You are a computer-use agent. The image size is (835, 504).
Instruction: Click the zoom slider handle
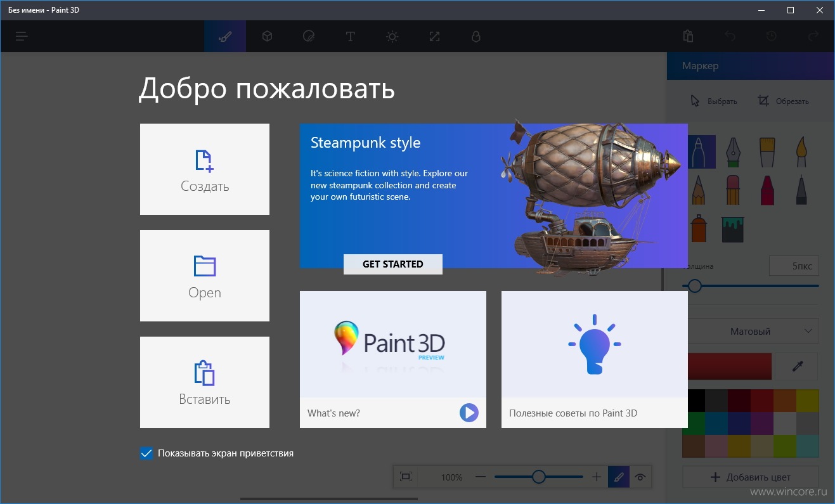(539, 477)
